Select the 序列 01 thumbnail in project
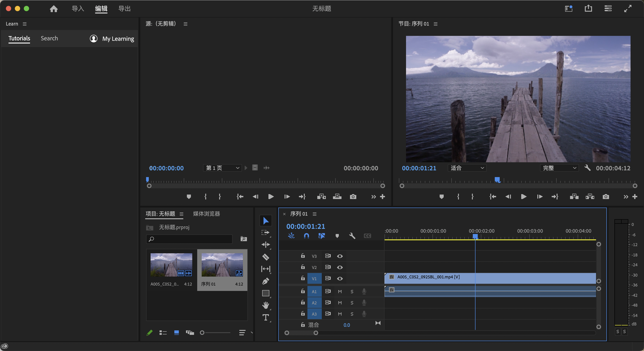The height and width of the screenshot is (351, 644). pyautogui.click(x=222, y=265)
